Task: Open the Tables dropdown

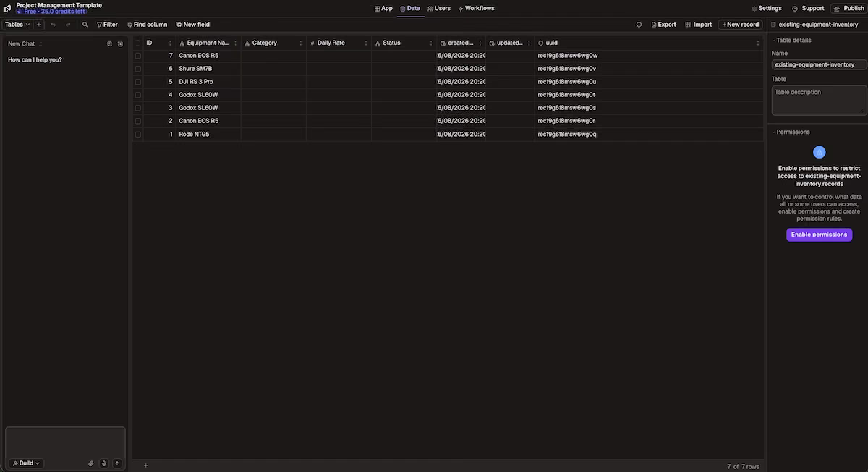Action: 17,25
